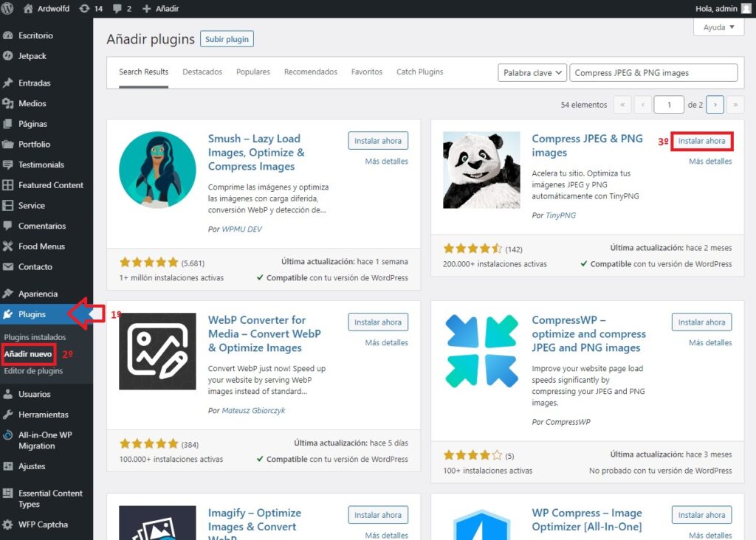Switch to Search Results tab
This screenshot has height=540, width=756.
click(x=144, y=72)
